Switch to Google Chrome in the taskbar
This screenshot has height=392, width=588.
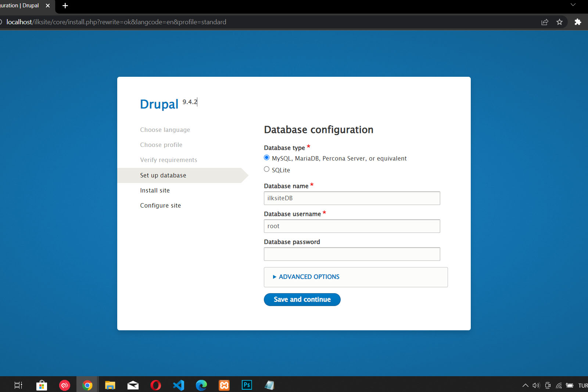click(87, 385)
